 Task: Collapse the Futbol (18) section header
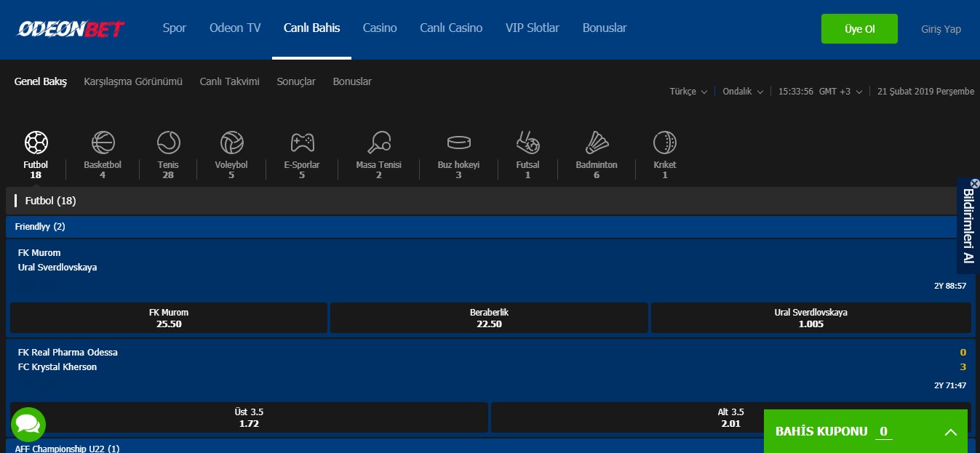pyautogui.click(x=490, y=201)
